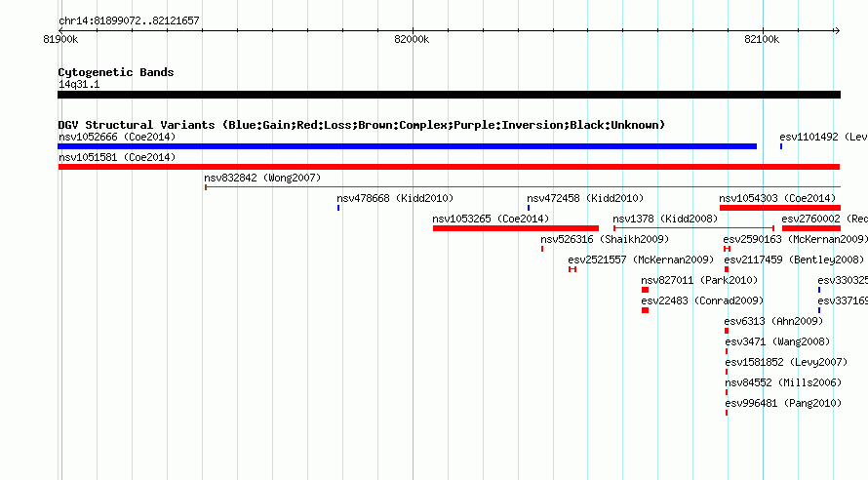Open nsv526316 (Shaikh2009) variant
This screenshot has height=480, width=868.
coord(605,239)
